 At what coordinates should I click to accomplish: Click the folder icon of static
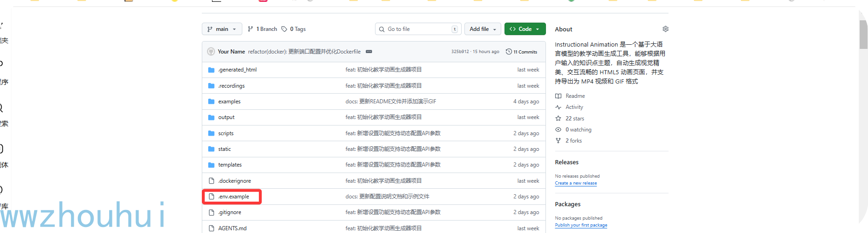tap(211, 149)
